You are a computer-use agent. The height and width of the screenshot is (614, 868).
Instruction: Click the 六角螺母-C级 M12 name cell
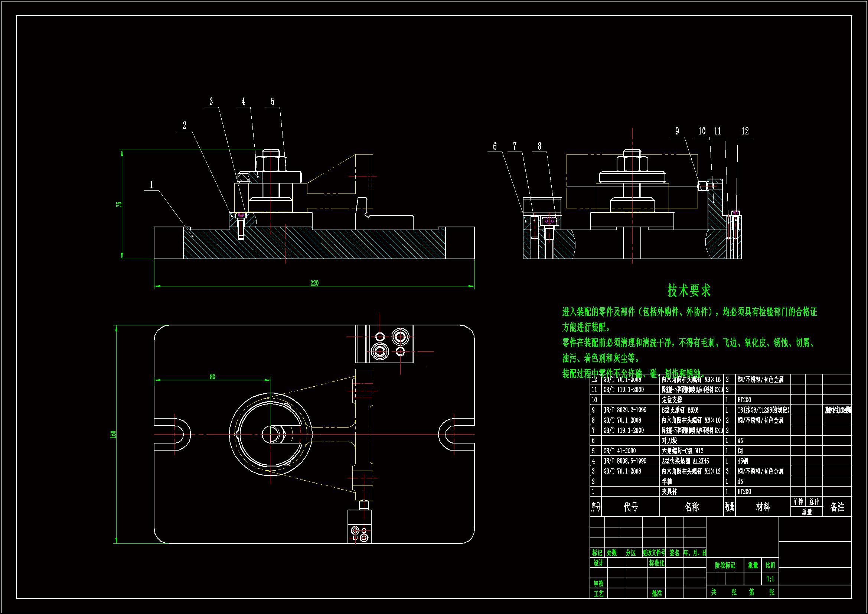click(682, 451)
